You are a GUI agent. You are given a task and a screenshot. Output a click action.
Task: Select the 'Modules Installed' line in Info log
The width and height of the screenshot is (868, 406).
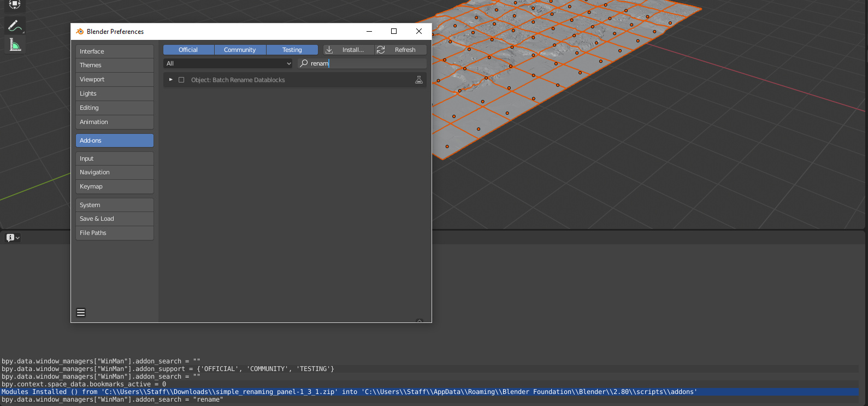click(x=429, y=392)
